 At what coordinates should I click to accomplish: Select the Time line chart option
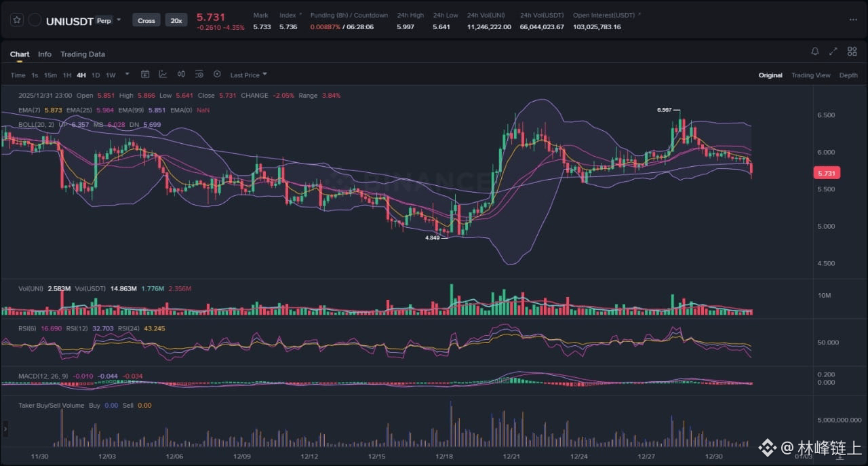pyautogui.click(x=18, y=75)
